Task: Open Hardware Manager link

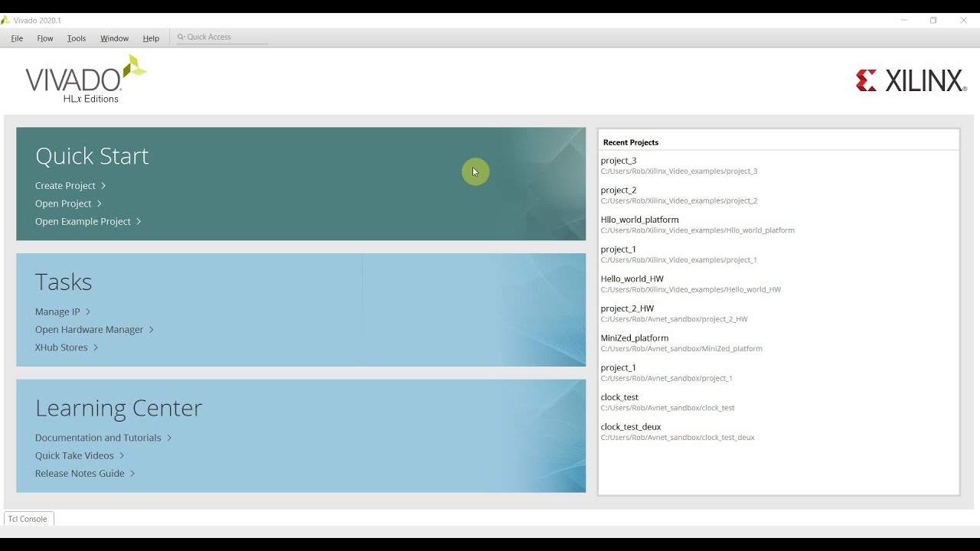Action: [89, 330]
